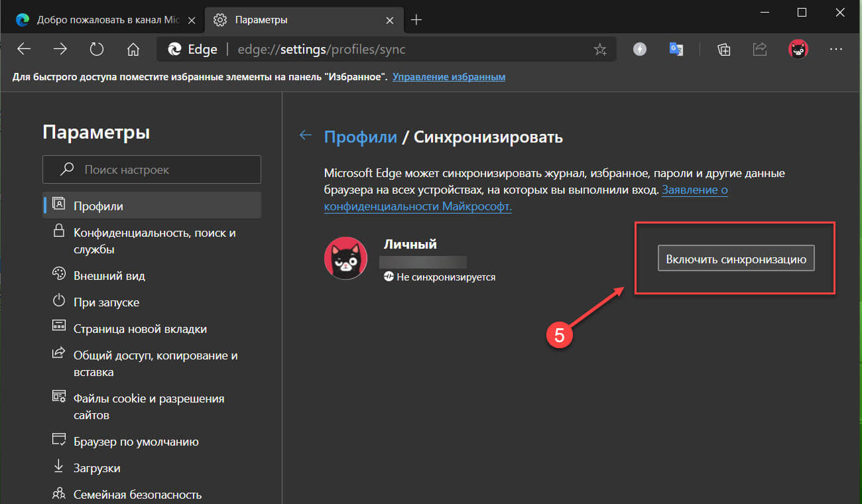Viewport: 862px width, 504px height.
Task: Open the Collections icon in the toolbar
Action: (x=723, y=49)
